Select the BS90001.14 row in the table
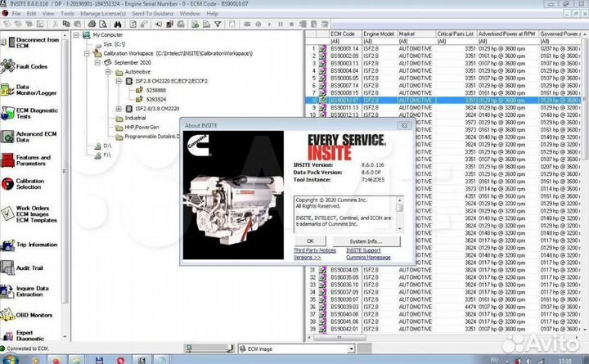 (x=344, y=48)
